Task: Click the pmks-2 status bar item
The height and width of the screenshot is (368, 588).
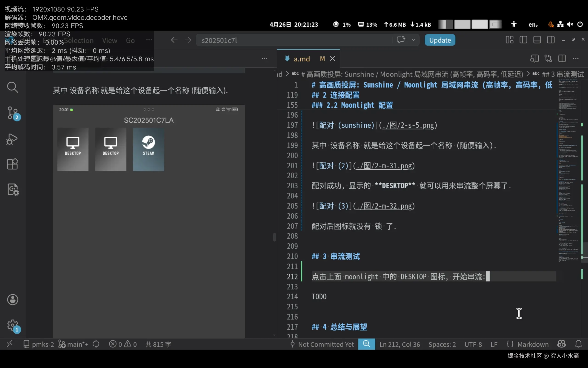Action: (x=39, y=344)
